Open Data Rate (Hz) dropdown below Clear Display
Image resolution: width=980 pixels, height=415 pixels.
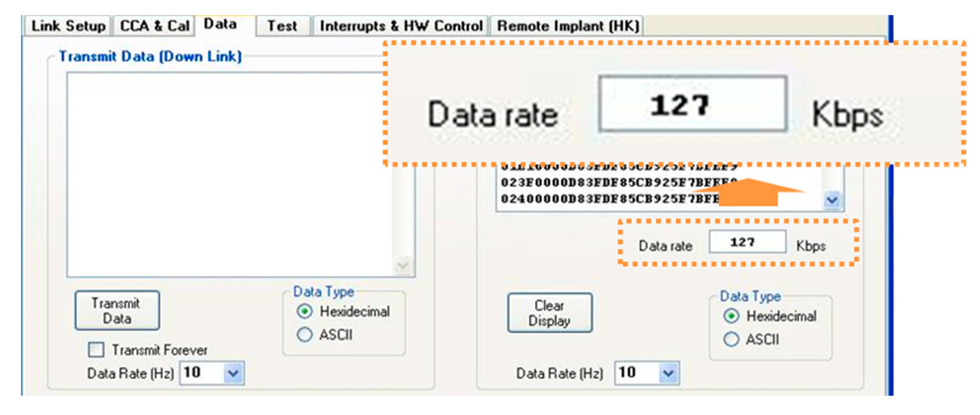668,374
